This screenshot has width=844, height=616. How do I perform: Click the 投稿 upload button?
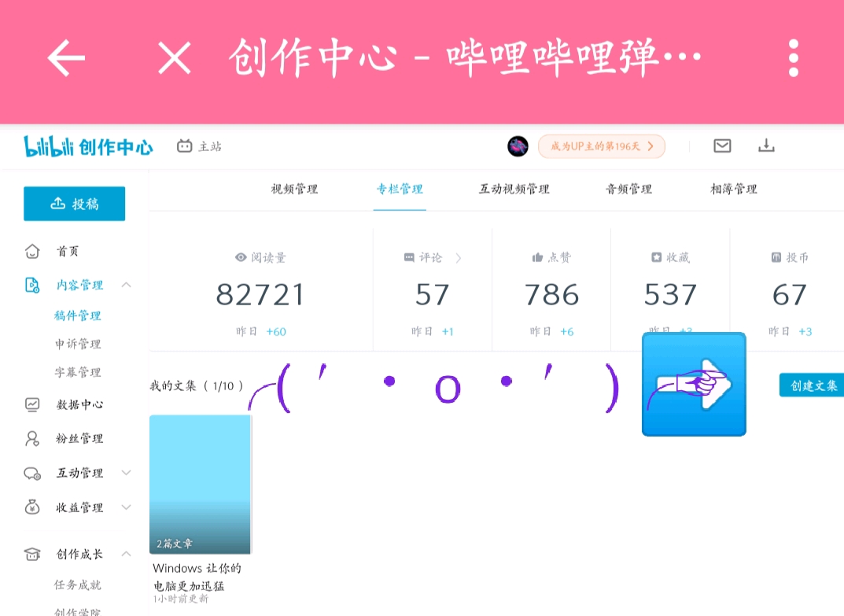(74, 204)
